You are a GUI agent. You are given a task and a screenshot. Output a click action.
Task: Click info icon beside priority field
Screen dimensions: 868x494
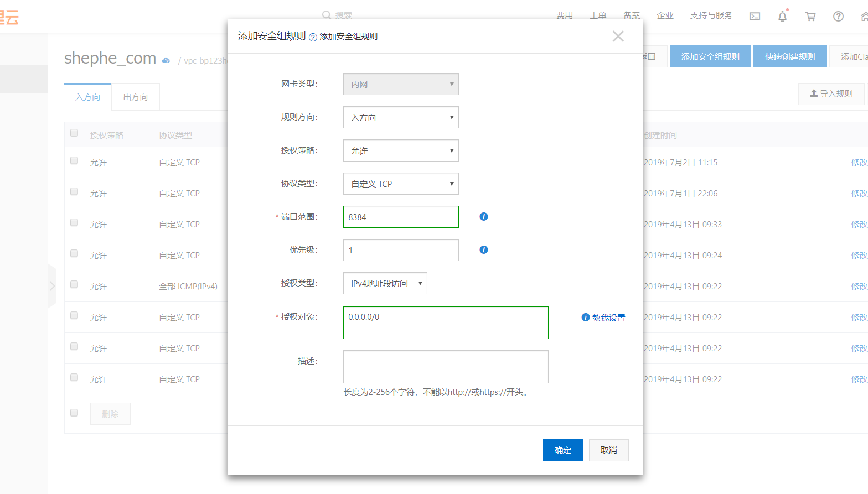483,250
